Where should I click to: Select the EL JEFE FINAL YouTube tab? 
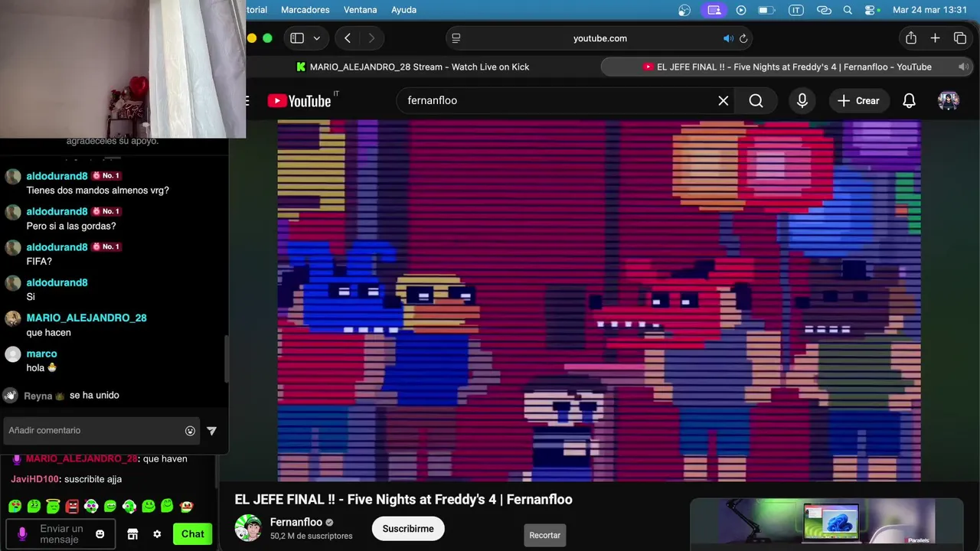tap(786, 67)
